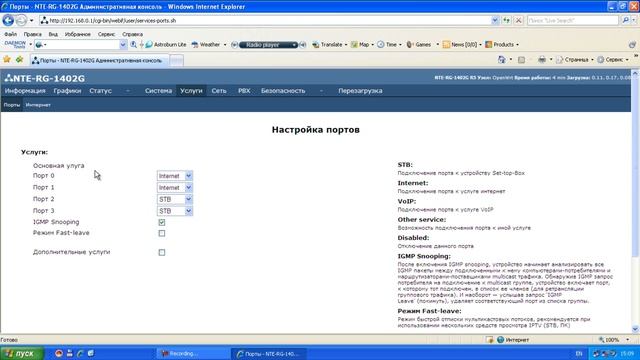Click the Refresh page icon
Image resolution: width=640 pixels, height=360 pixels.
(x=507, y=20)
